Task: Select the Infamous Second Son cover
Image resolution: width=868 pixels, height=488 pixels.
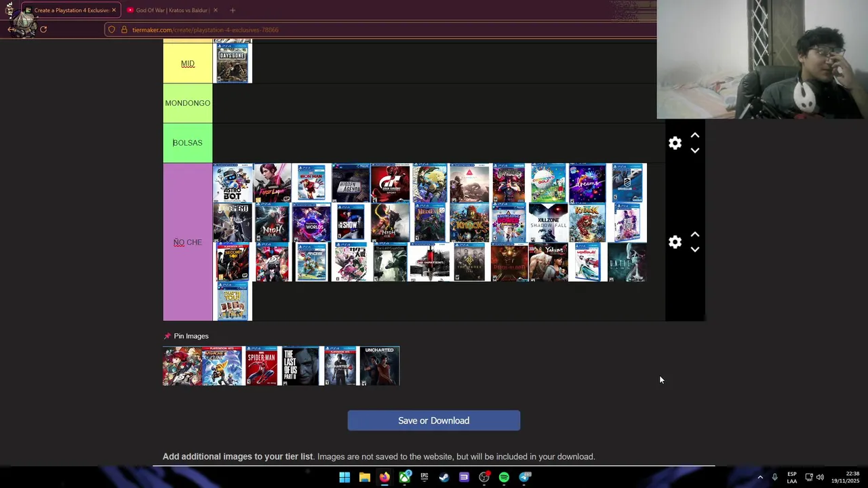Action: (x=233, y=262)
